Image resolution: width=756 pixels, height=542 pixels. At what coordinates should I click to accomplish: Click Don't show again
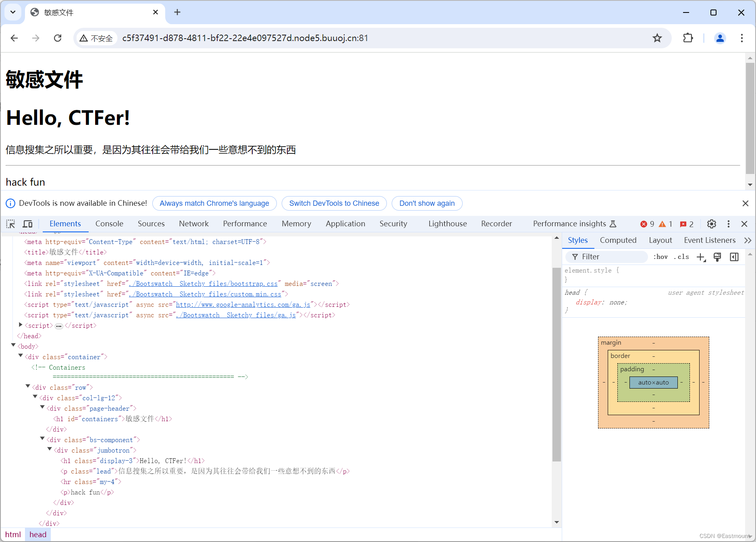pyautogui.click(x=427, y=203)
